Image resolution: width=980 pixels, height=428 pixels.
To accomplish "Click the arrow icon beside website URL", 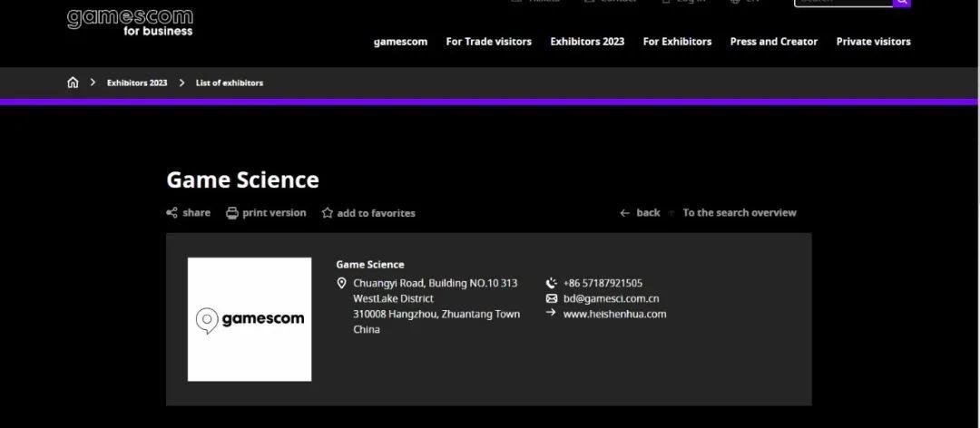I will coord(551,313).
